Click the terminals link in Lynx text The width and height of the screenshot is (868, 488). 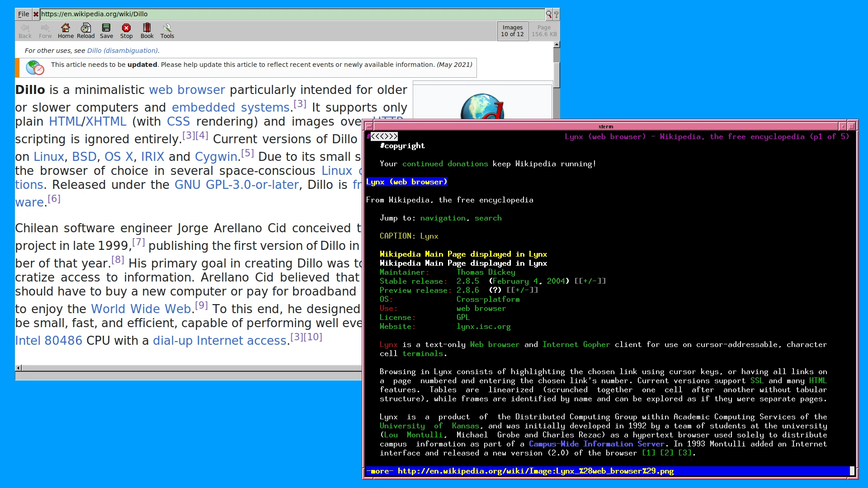click(x=423, y=353)
